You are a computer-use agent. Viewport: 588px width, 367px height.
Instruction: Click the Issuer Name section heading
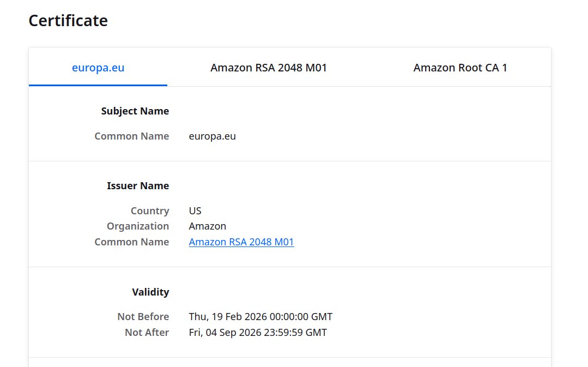click(138, 186)
